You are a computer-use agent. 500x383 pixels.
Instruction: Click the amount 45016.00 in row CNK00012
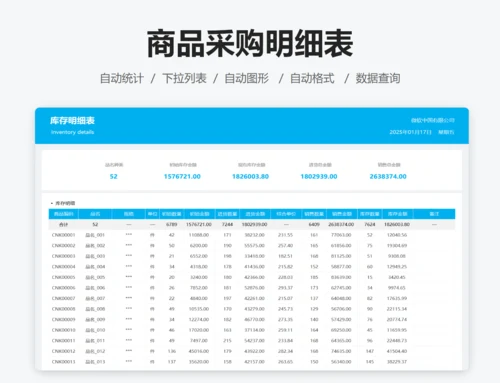(199, 351)
